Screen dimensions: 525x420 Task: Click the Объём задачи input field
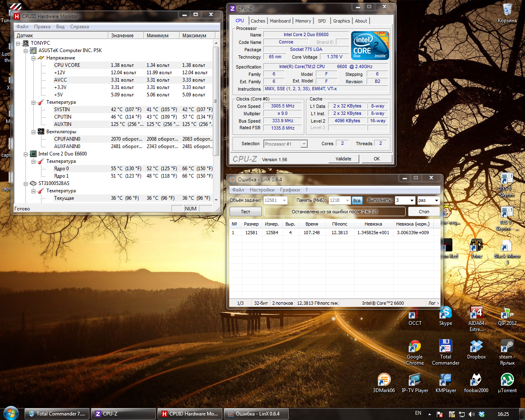273,201
